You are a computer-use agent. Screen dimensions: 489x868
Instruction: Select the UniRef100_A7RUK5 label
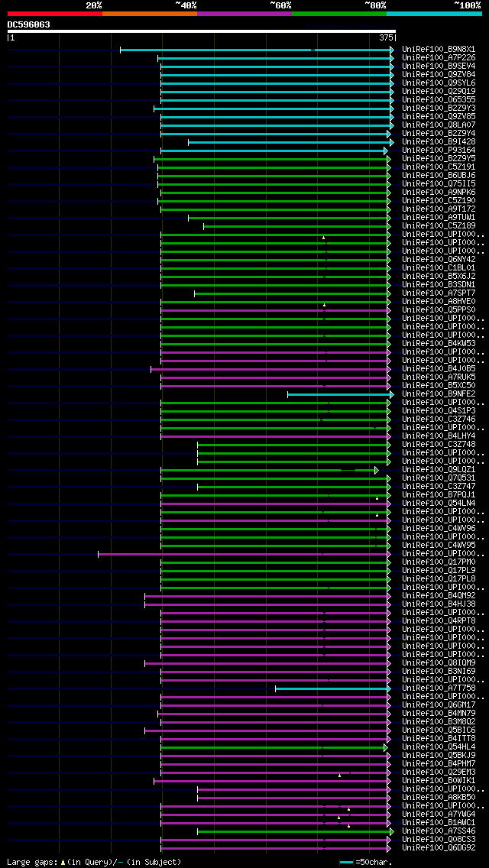(439, 377)
